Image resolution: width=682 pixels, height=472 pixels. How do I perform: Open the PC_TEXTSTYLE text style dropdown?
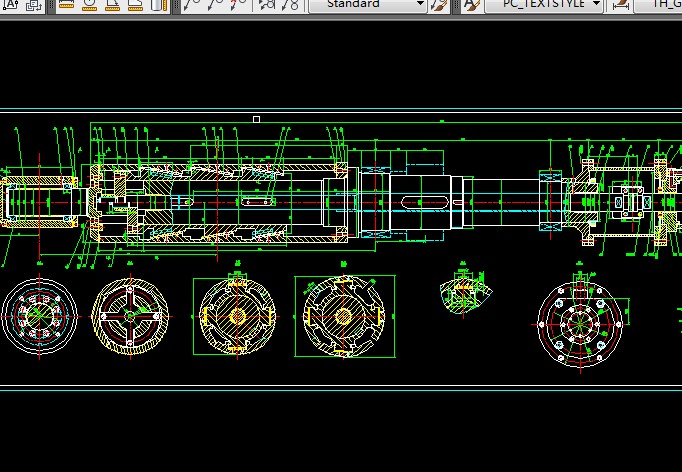pyautogui.click(x=544, y=4)
